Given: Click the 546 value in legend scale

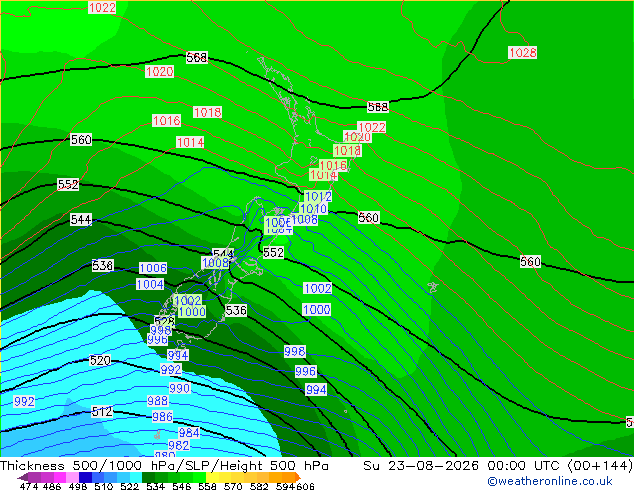Looking at the screenshot, I should [182, 486].
